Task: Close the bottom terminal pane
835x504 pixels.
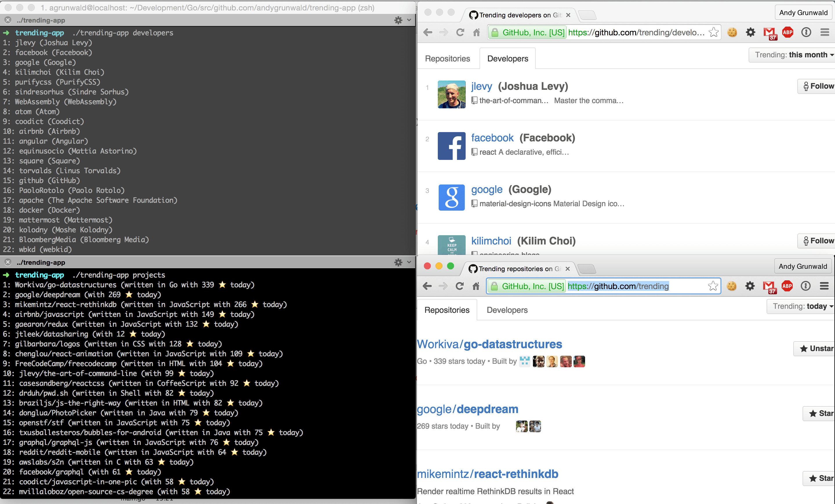Action: pyautogui.click(x=8, y=262)
